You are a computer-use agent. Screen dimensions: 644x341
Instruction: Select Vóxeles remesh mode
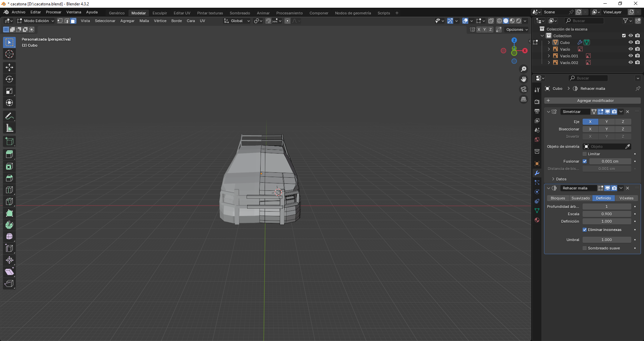[x=626, y=198]
